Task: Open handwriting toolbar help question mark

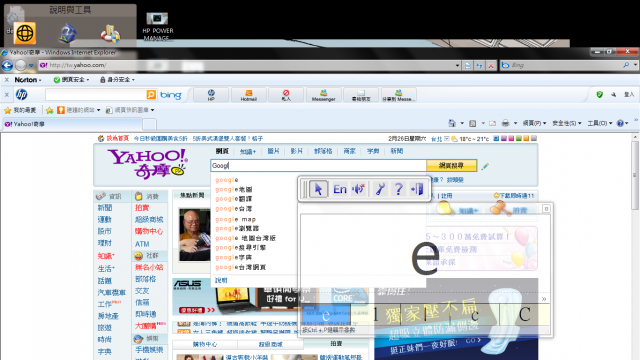Action: pos(398,189)
